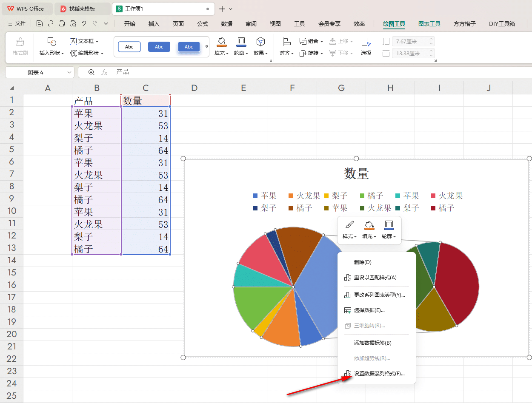Screen dimensions: 532x403
Task: Switch to the 找稻壳模板 document tab
Action: (82, 9)
